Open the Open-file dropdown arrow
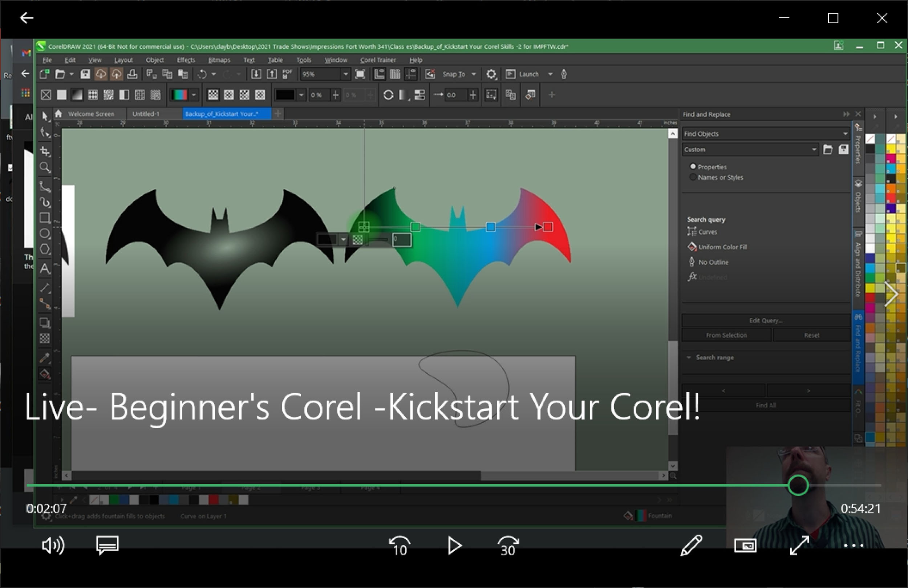This screenshot has height=588, width=908. pyautogui.click(x=71, y=74)
